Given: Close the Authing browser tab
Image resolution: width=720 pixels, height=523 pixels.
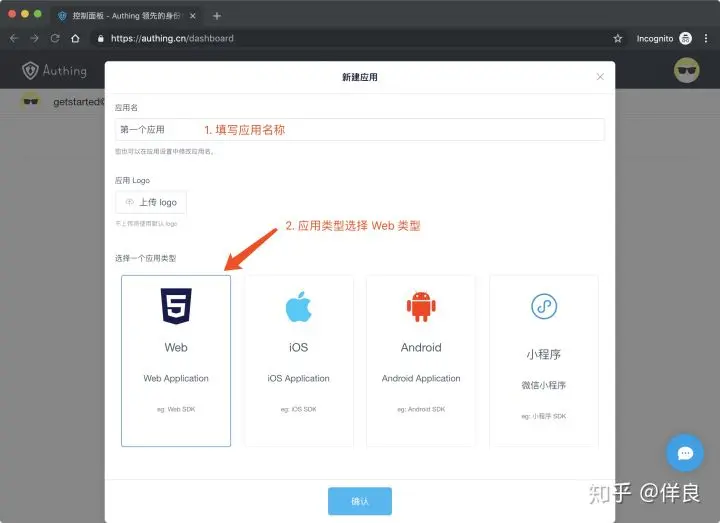Looking at the screenshot, I should click(x=193, y=16).
